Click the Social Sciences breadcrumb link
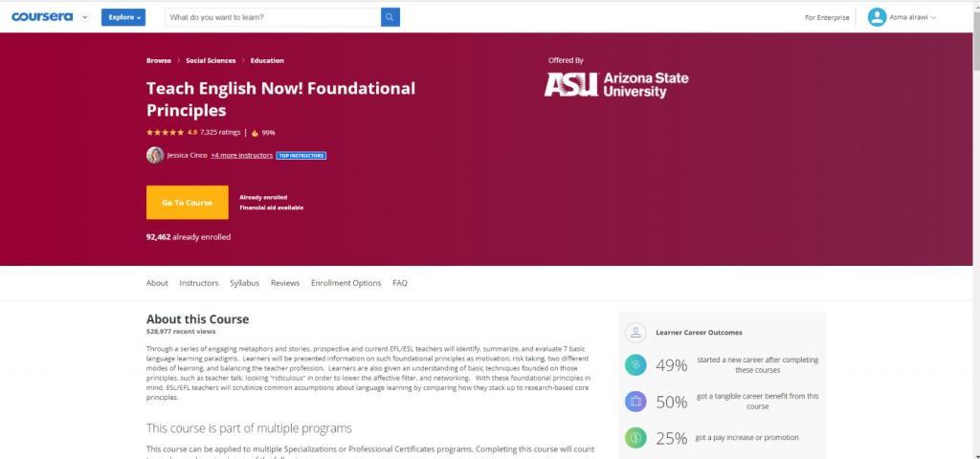Screen dimensions: 980x459 (211, 60)
